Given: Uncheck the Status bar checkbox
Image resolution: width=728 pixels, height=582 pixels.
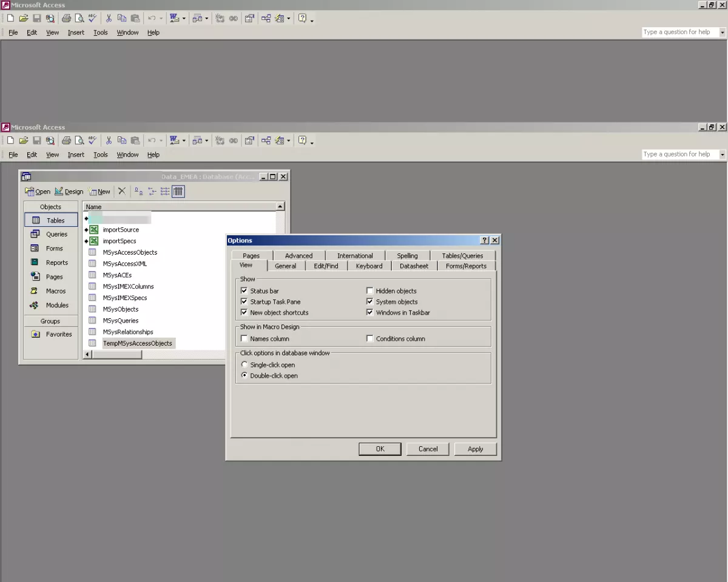Looking at the screenshot, I should (x=244, y=291).
